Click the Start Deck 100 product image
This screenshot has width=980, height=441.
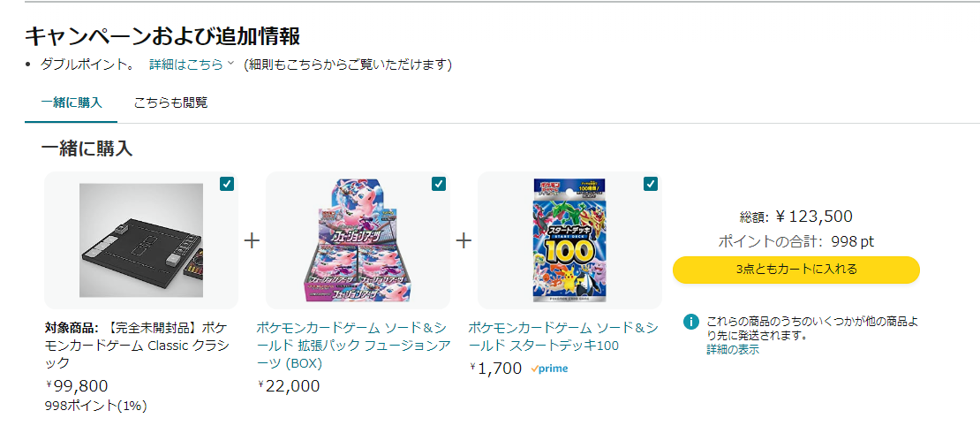tap(569, 239)
